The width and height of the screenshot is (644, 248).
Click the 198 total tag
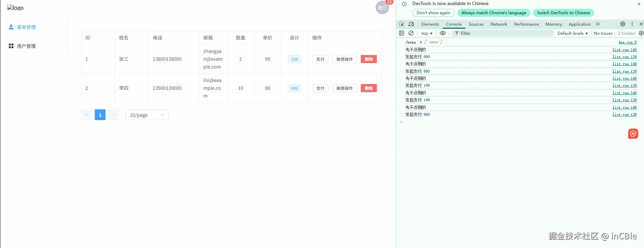294,59
